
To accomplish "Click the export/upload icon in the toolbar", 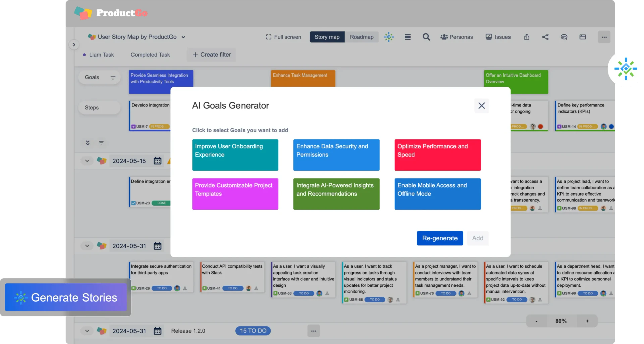I will tap(526, 37).
